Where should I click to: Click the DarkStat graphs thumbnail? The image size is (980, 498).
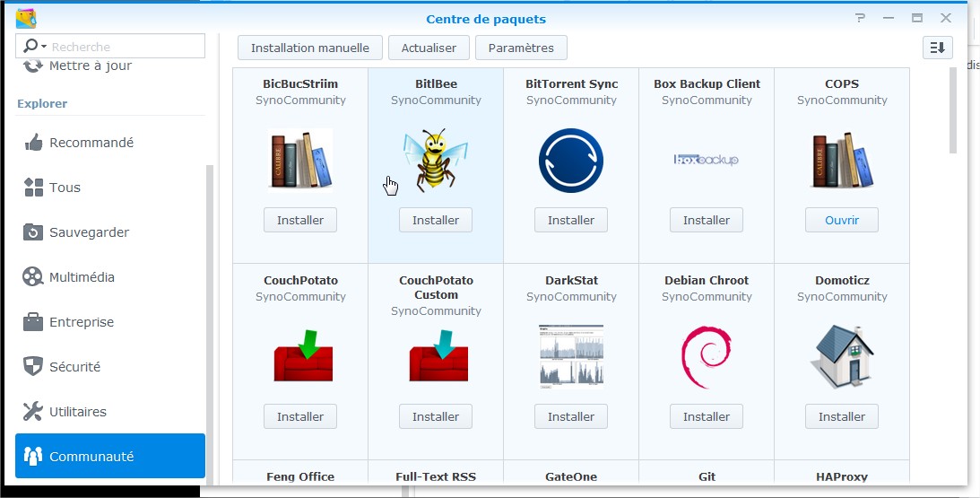tap(571, 356)
